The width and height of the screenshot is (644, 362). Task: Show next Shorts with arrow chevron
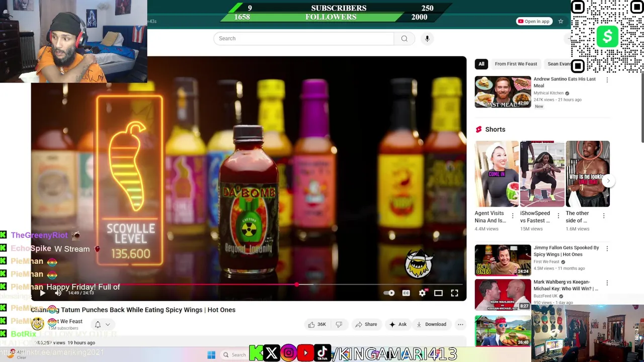click(608, 180)
